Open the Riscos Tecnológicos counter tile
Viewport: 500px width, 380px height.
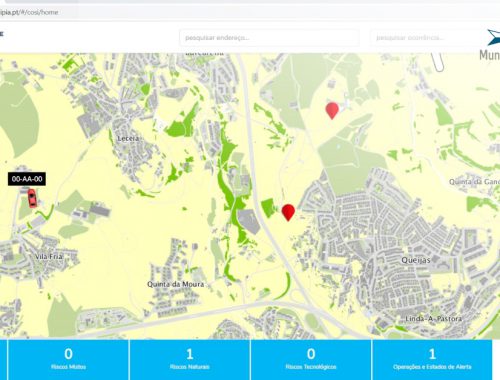(x=311, y=360)
